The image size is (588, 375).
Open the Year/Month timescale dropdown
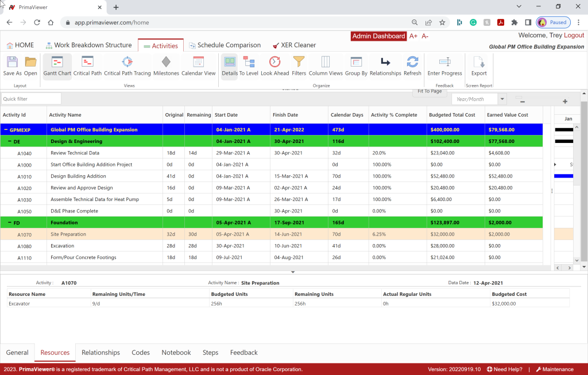pos(502,99)
